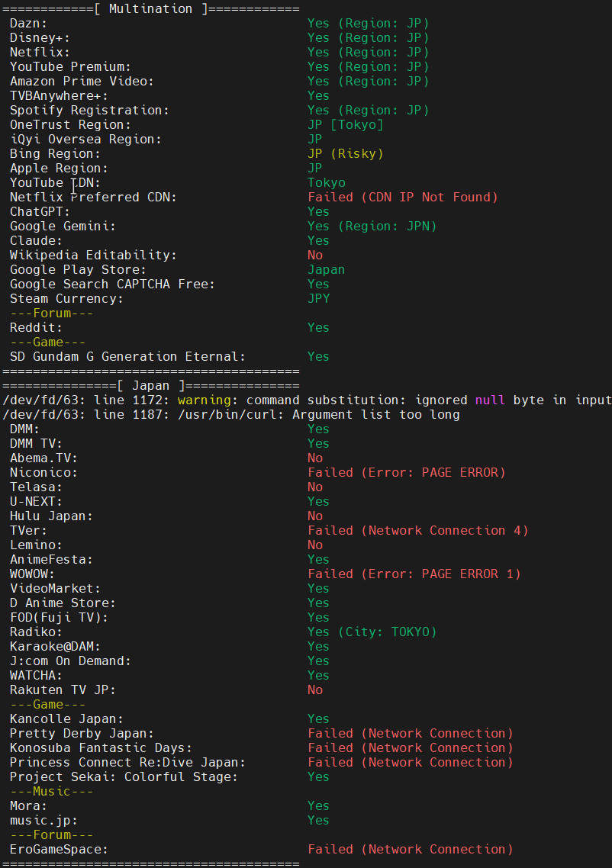Click the 'SD Gundam G Generation Eternal' label
Viewport: 612px width, 868px height.
[127, 357]
